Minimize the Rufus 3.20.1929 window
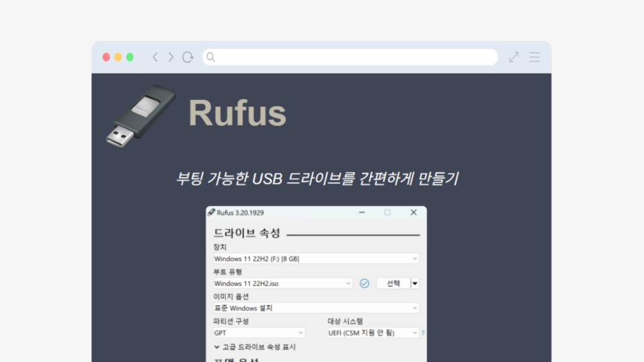This screenshot has width=644, height=362. click(362, 212)
